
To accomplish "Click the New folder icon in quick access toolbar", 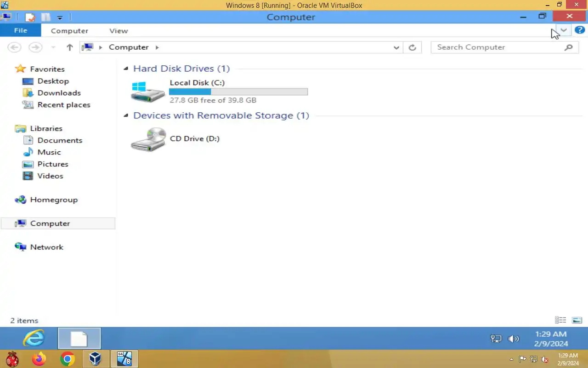I will (45, 17).
